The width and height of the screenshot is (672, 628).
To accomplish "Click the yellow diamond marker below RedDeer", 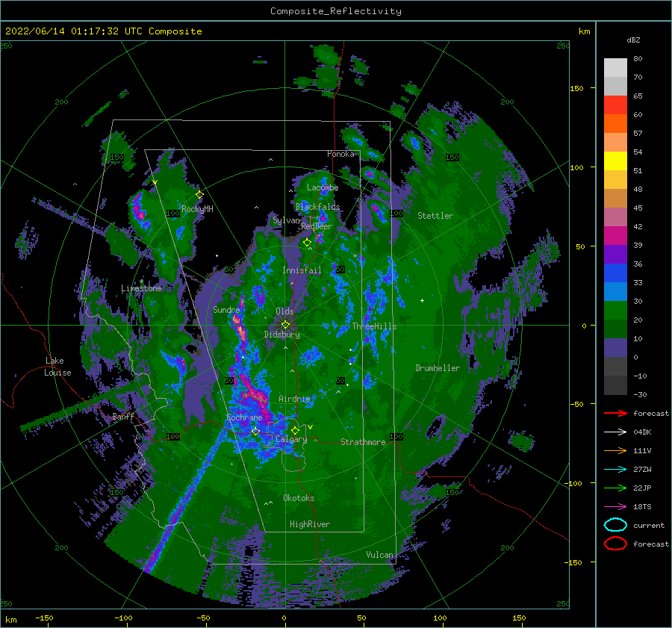I will (x=308, y=243).
